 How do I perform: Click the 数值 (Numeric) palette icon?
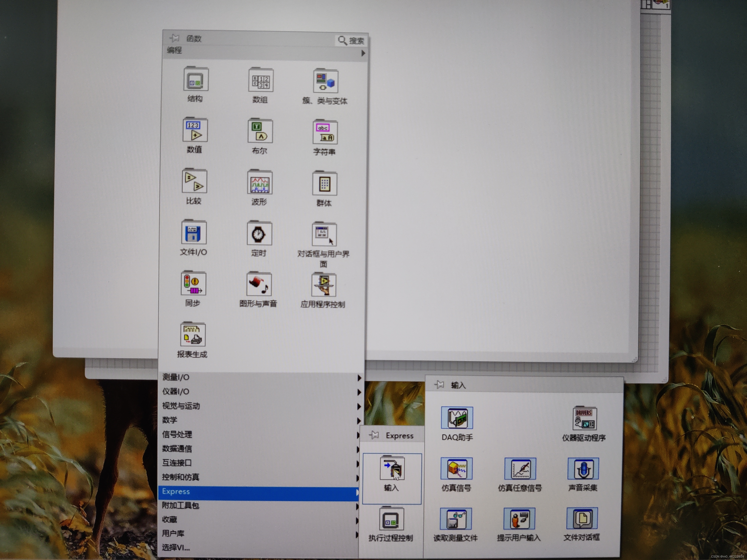point(195,130)
